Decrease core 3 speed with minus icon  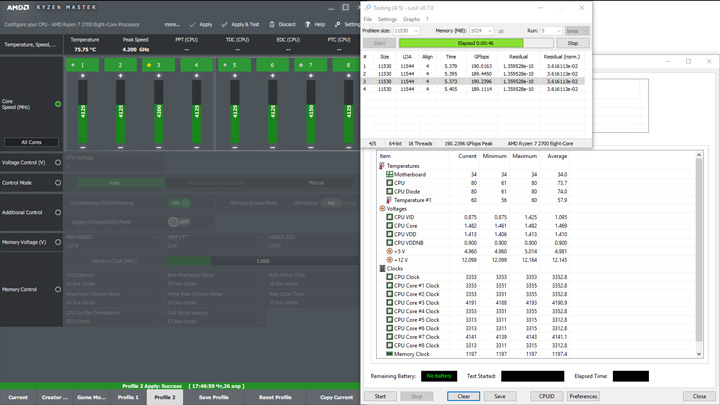158,147
